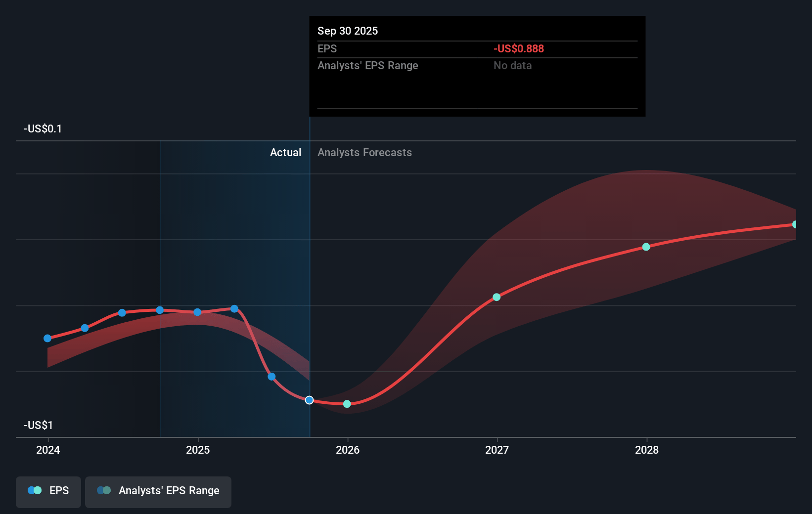
Task: Click the Analysts Forecasts section label
Action: point(364,153)
